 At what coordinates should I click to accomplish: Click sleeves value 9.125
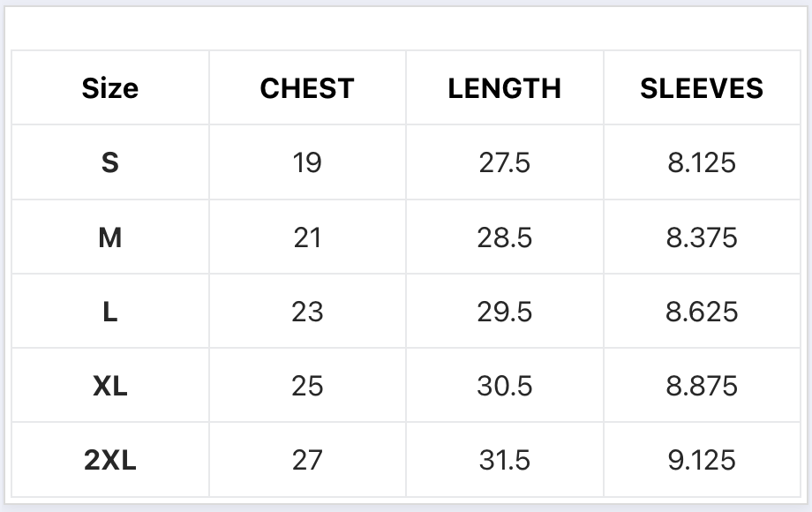pos(702,460)
